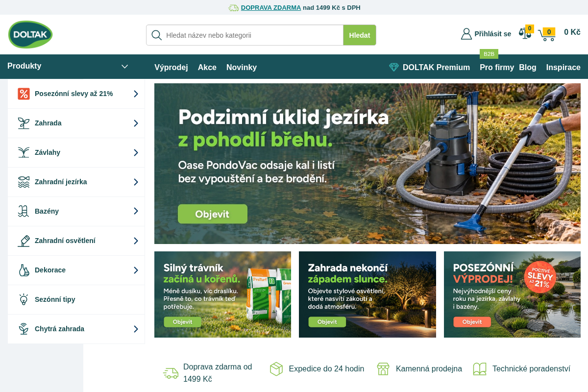This screenshot has width=588, height=392.
Task: Expand Posezónní slevy až 21% arrow
Action: click(136, 94)
